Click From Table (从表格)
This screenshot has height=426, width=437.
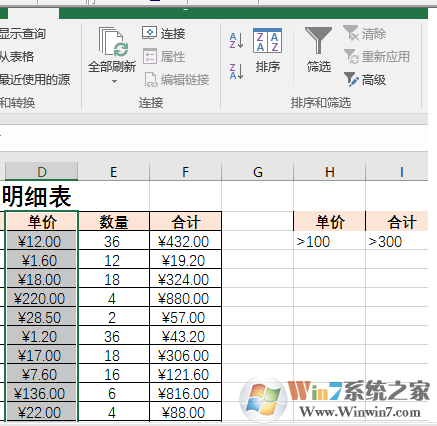(17, 56)
